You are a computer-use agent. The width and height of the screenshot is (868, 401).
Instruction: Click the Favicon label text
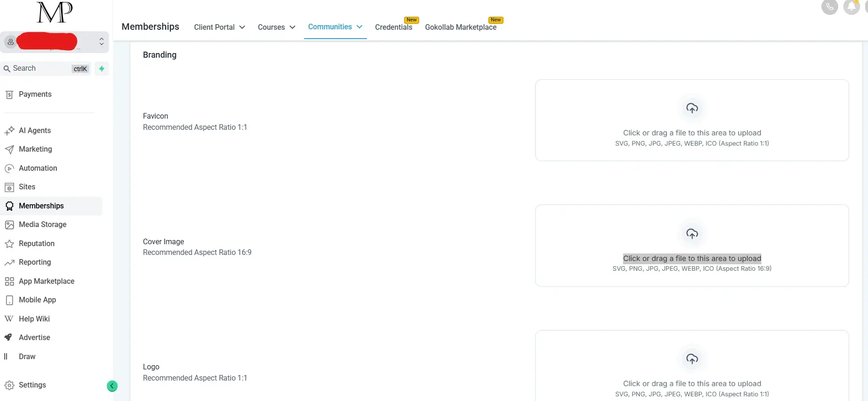(x=156, y=116)
